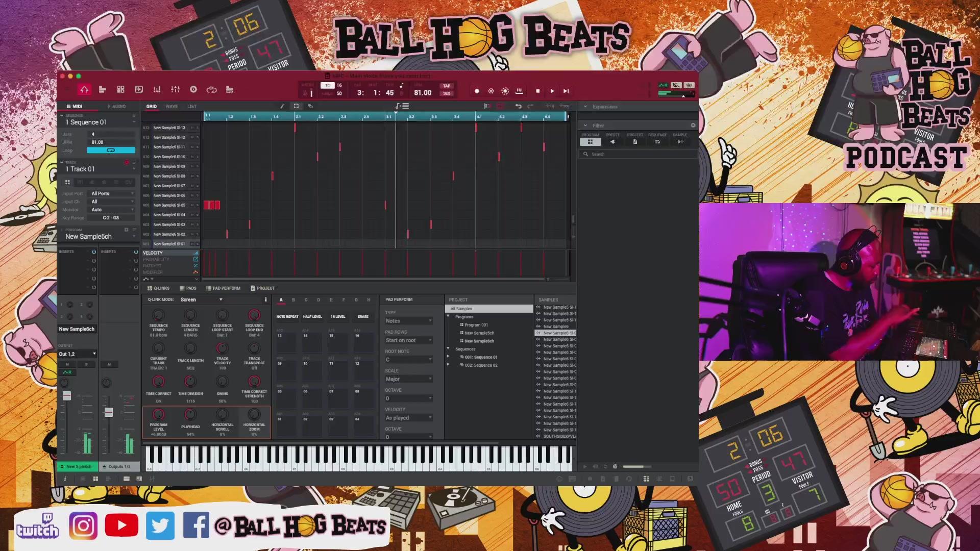
Task: Click the TAP tempo button
Action: click(x=447, y=86)
